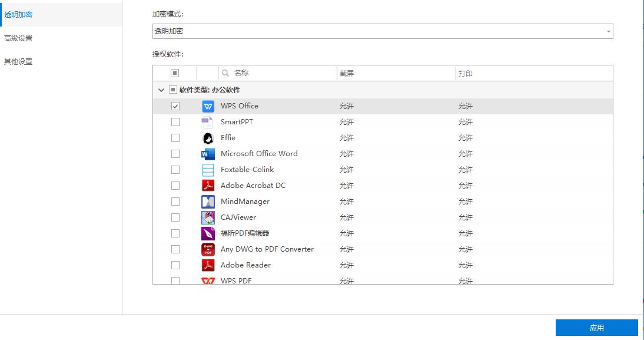Click the WPS Office app icon
Viewport: 644px width, 340px height.
[x=208, y=107]
